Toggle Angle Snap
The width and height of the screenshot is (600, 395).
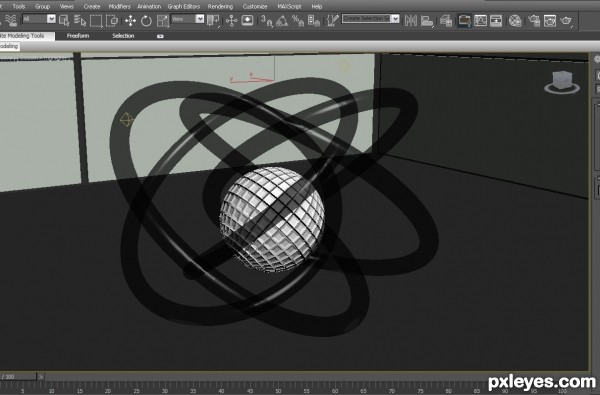click(x=282, y=20)
